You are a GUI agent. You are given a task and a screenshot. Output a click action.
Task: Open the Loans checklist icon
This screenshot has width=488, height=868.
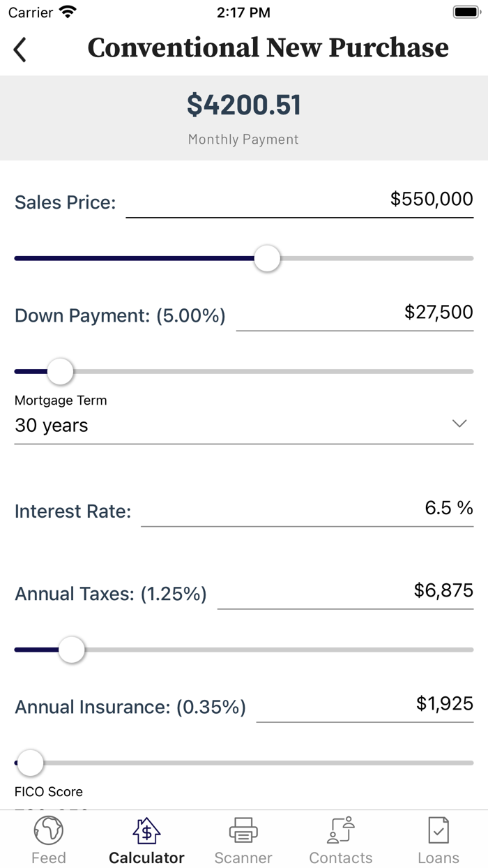(438, 830)
